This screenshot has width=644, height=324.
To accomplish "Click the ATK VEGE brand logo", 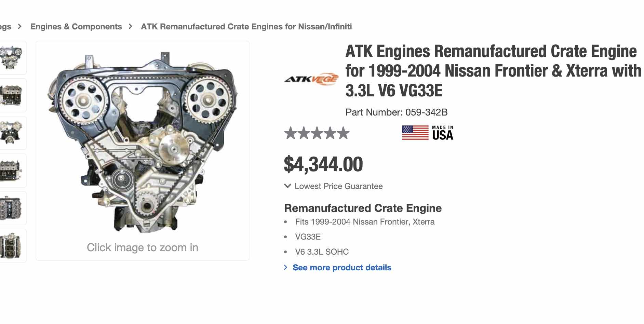I will (x=311, y=80).
